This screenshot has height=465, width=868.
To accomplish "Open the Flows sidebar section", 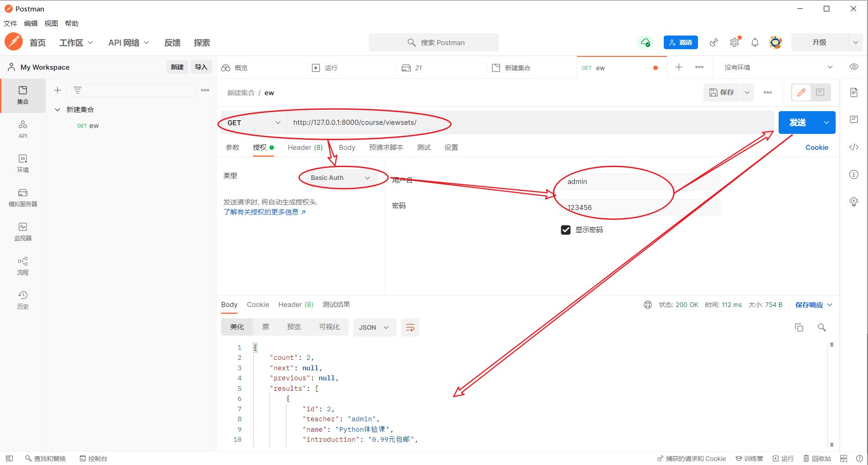I will (23, 266).
